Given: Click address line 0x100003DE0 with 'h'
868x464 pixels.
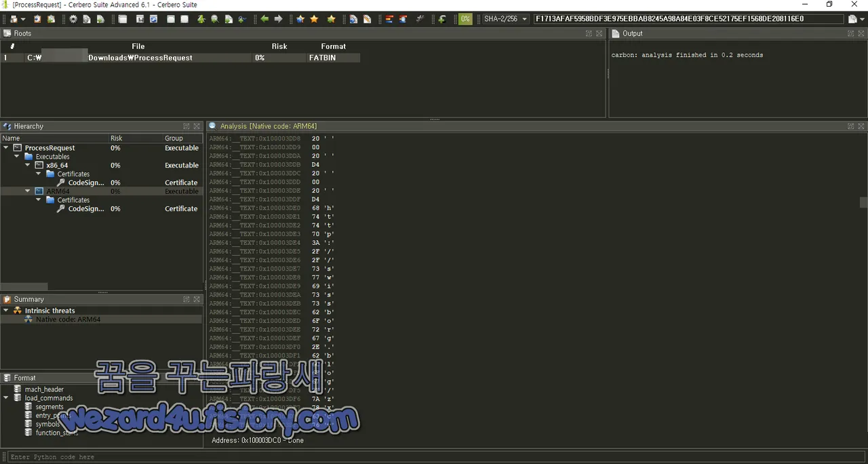Looking at the screenshot, I should pyautogui.click(x=272, y=208).
